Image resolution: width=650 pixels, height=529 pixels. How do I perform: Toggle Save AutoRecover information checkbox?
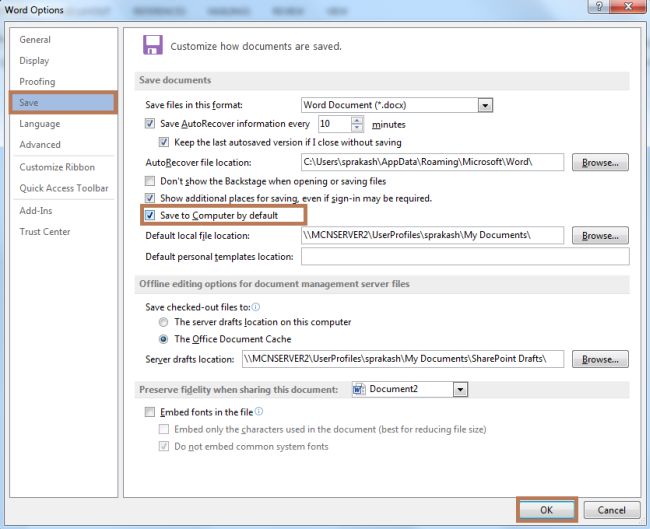coord(150,124)
